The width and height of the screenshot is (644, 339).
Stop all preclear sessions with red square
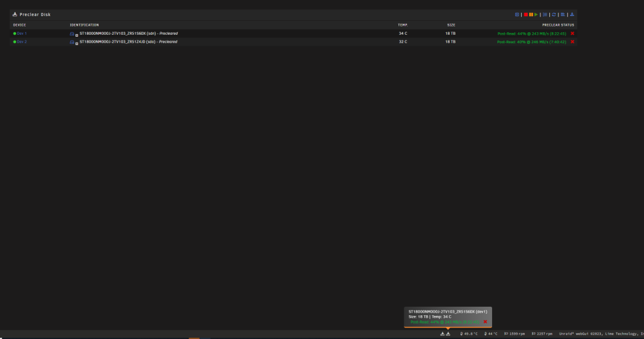(526, 14)
